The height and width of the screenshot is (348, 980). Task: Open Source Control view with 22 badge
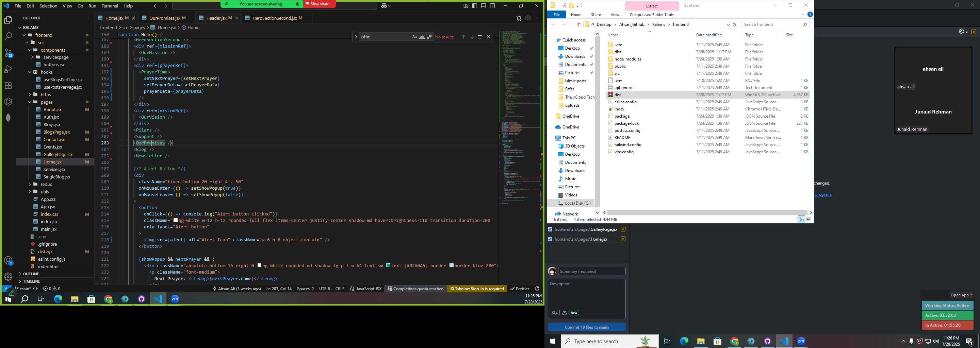8,53
